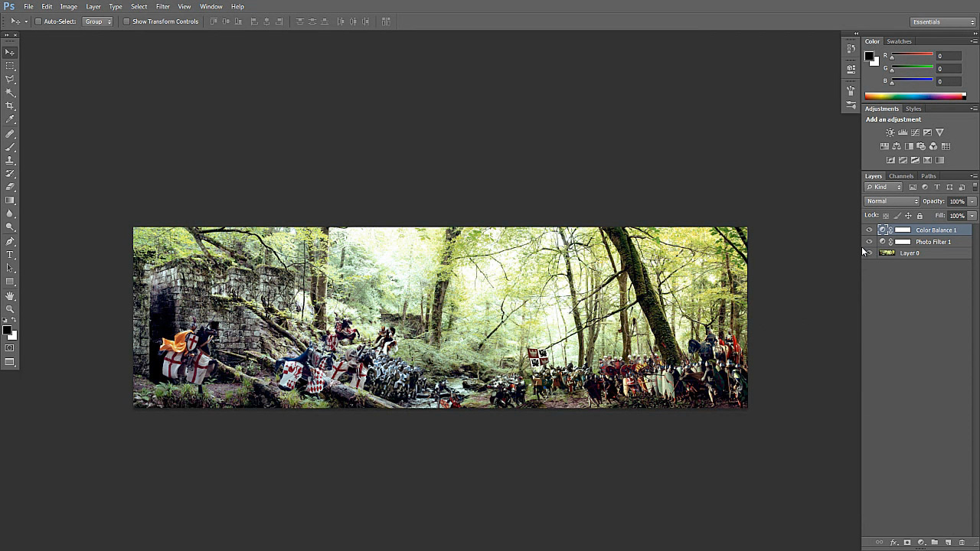Select the Blur tool
980x551 pixels.
click(10, 214)
